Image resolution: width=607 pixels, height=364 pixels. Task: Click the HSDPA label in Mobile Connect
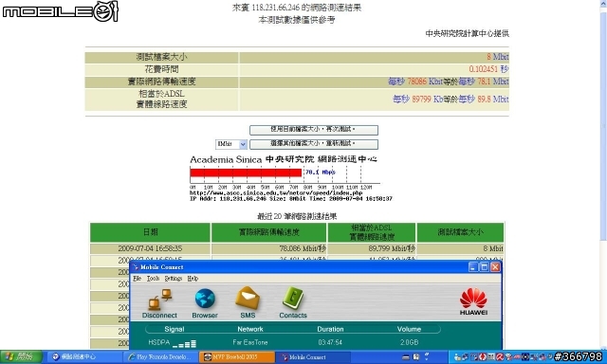pos(158,342)
